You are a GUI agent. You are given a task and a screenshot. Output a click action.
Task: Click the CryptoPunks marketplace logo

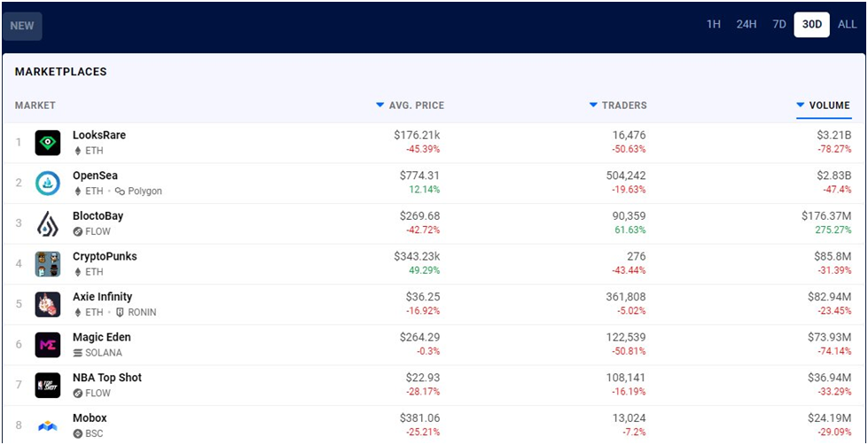[x=48, y=264]
